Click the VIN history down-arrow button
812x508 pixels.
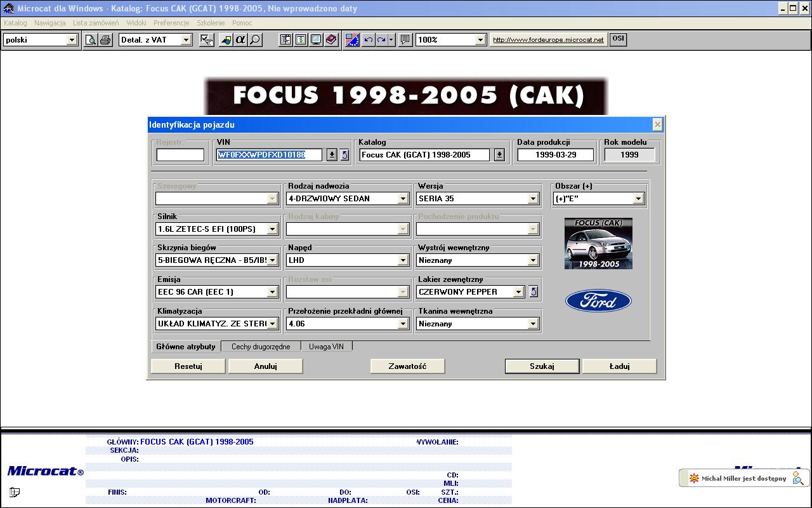[x=332, y=155]
